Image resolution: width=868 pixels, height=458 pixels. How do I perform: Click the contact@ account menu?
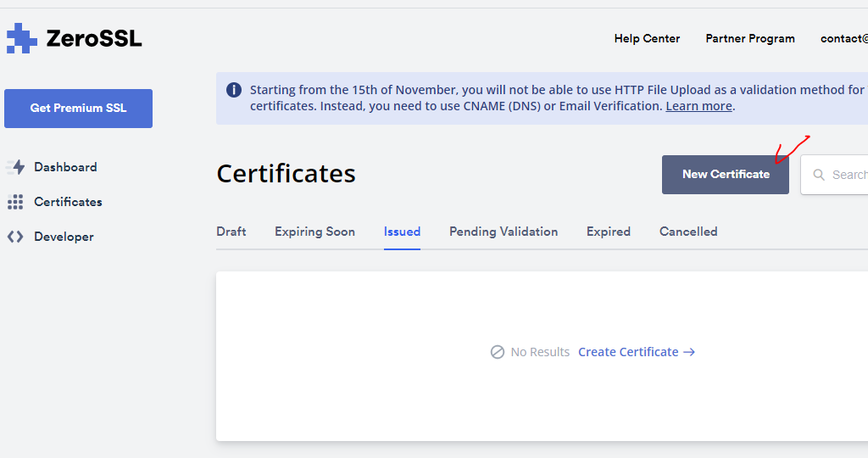[x=844, y=38]
